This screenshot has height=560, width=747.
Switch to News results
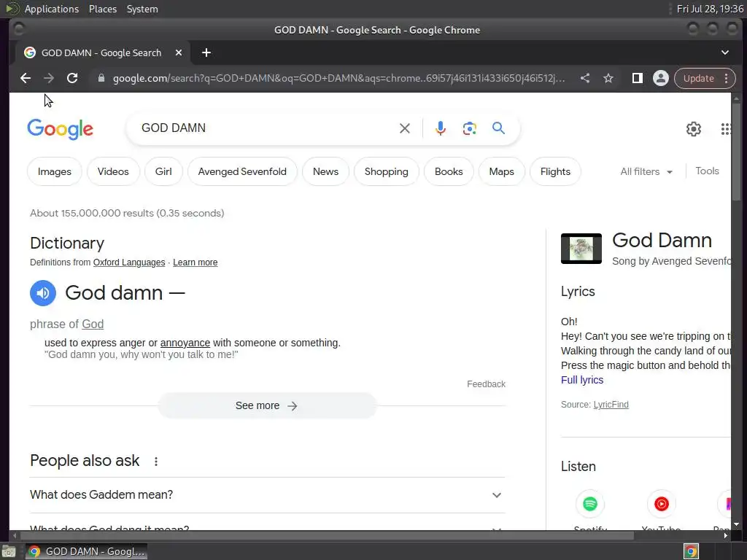click(325, 171)
